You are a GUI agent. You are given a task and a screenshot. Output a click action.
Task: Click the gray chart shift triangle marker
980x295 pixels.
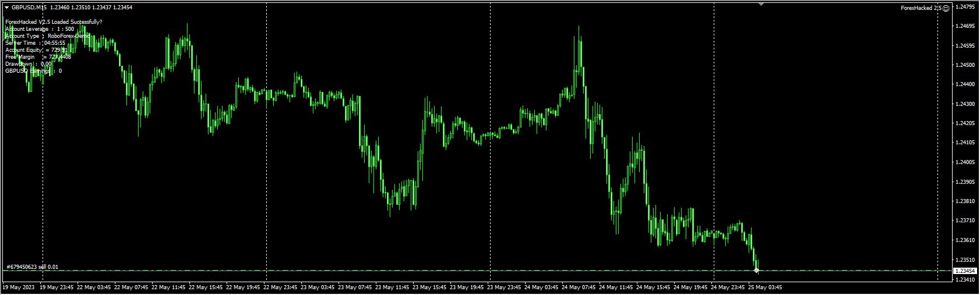click(761, 4)
